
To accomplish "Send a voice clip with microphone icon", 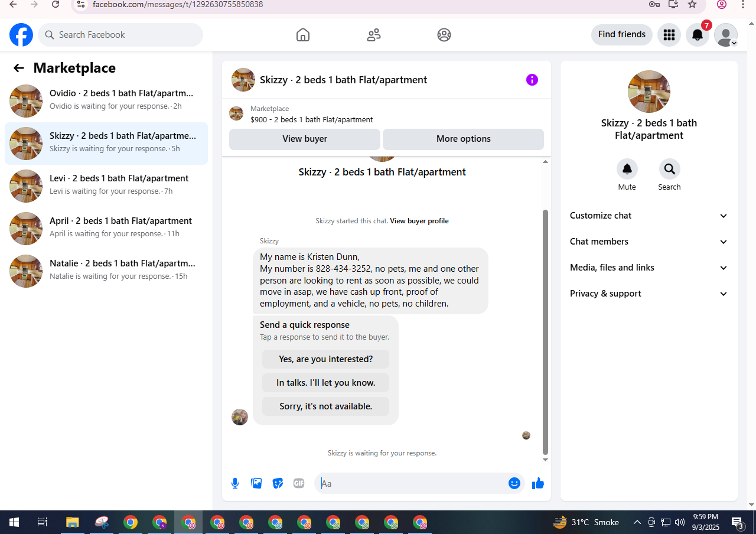I will (x=235, y=483).
